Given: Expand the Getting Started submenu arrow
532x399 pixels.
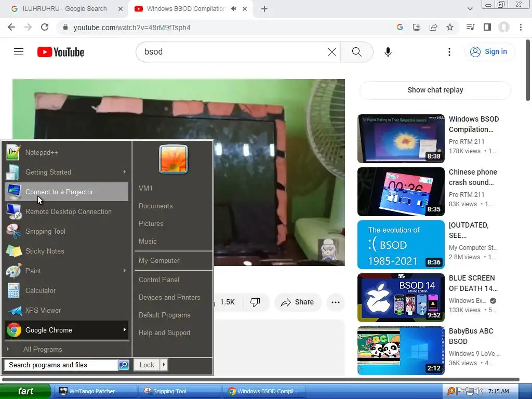Looking at the screenshot, I should click(x=125, y=172).
